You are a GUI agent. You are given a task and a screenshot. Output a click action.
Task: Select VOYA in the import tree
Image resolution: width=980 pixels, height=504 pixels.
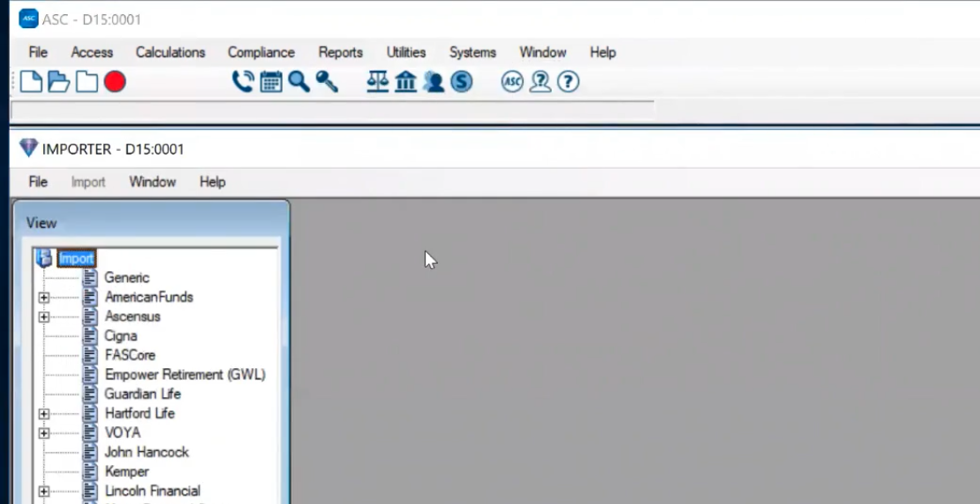tap(123, 433)
